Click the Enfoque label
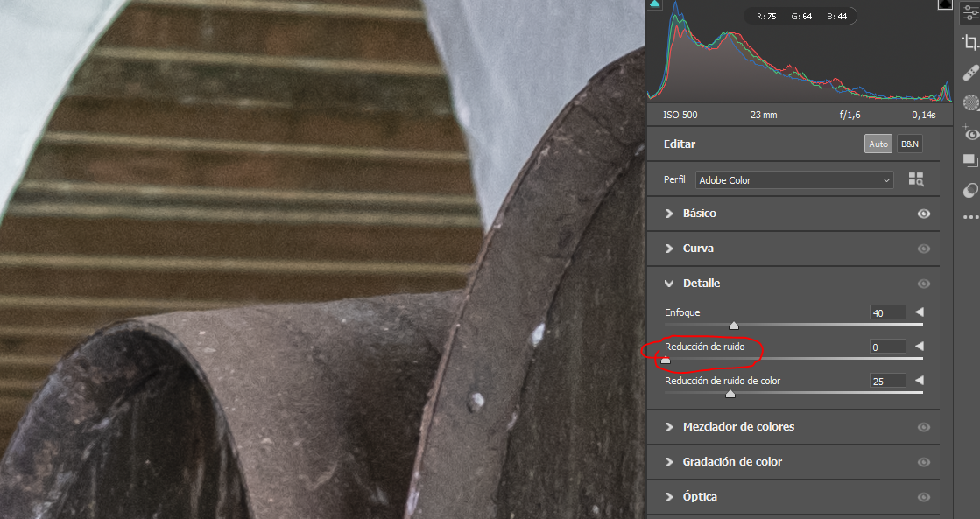The width and height of the screenshot is (980, 519). click(x=682, y=312)
